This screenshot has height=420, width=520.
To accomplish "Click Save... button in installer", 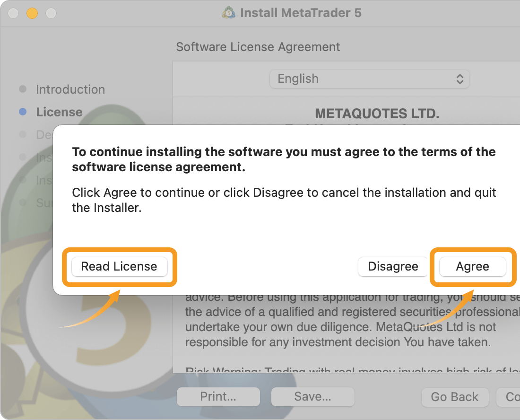I will pos(313,396).
